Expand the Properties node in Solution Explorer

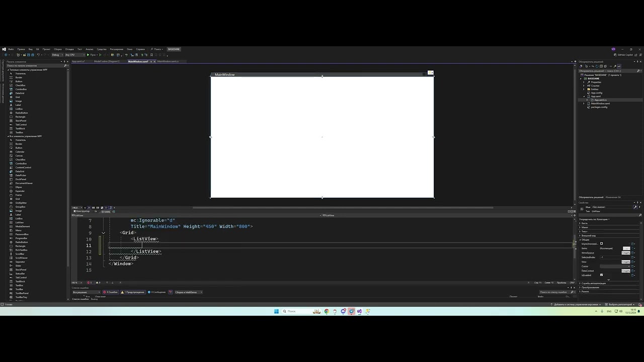(x=584, y=82)
